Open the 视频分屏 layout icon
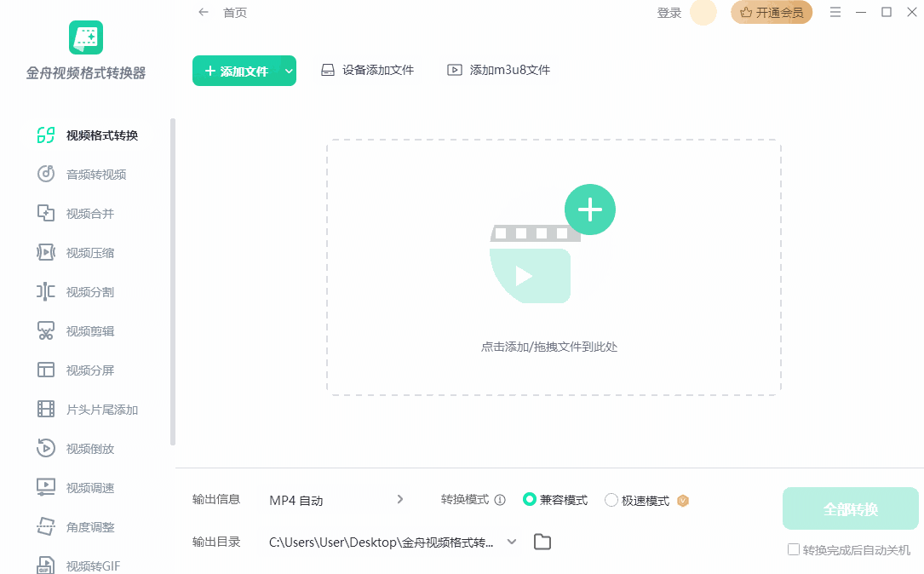 pos(46,370)
